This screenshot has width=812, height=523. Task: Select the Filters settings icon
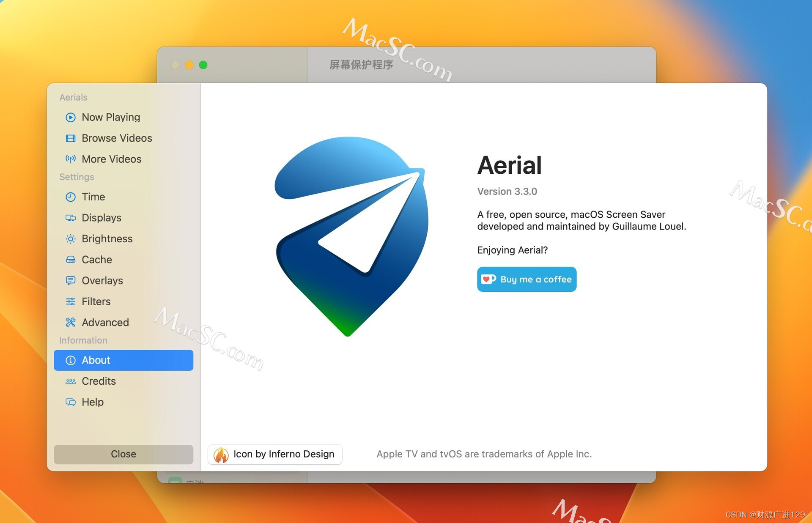tap(71, 301)
